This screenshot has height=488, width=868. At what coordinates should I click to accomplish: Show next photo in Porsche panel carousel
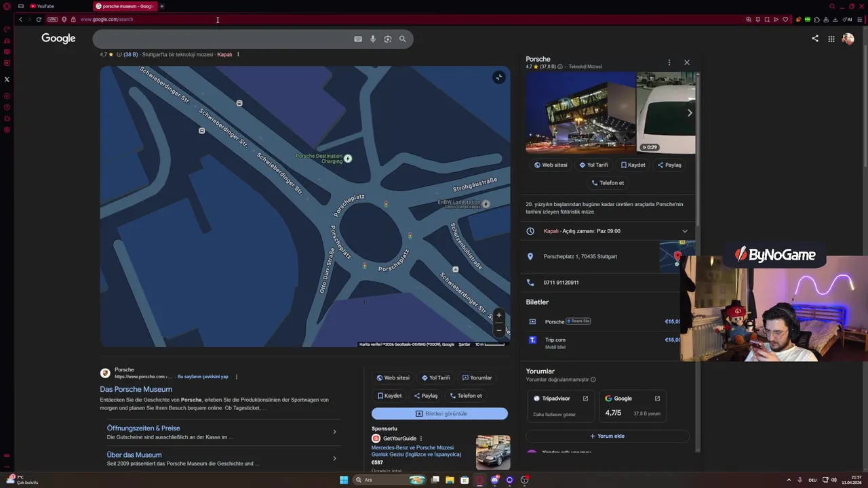[x=690, y=113]
